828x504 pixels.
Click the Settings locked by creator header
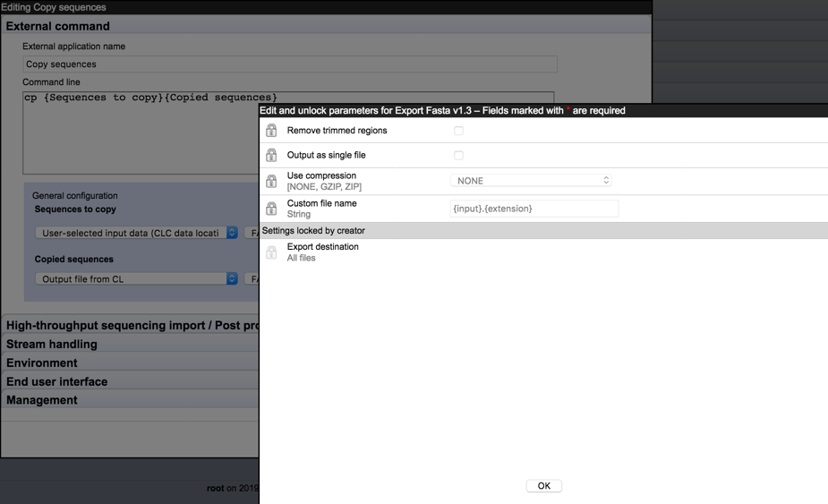pos(544,230)
